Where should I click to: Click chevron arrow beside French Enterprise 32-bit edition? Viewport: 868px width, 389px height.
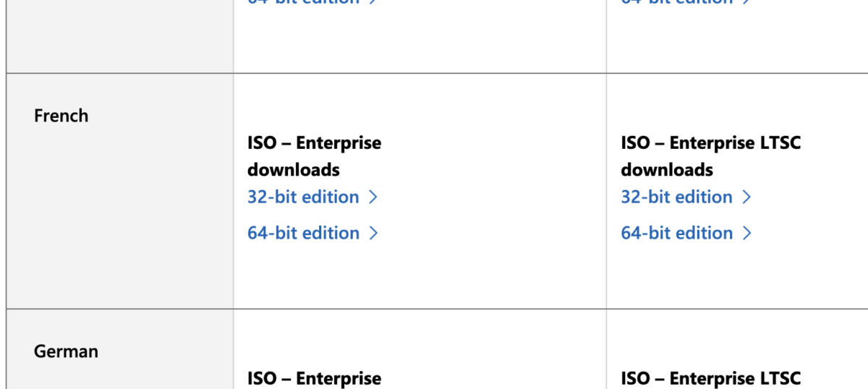click(x=373, y=197)
